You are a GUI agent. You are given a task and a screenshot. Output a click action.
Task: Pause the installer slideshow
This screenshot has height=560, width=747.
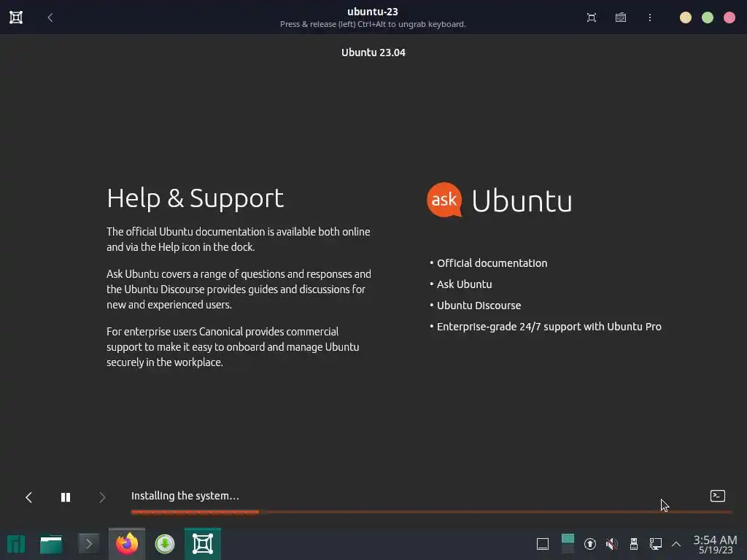[x=66, y=497]
